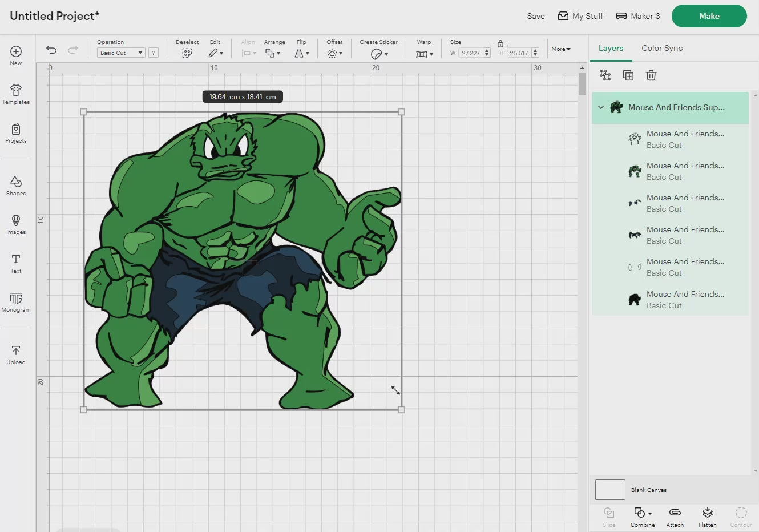Open the Images library
This screenshot has width=759, height=532.
point(16,224)
